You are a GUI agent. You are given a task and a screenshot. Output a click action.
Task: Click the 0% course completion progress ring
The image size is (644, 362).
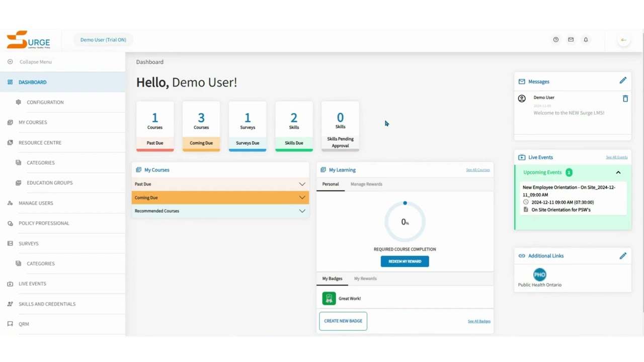405,222
